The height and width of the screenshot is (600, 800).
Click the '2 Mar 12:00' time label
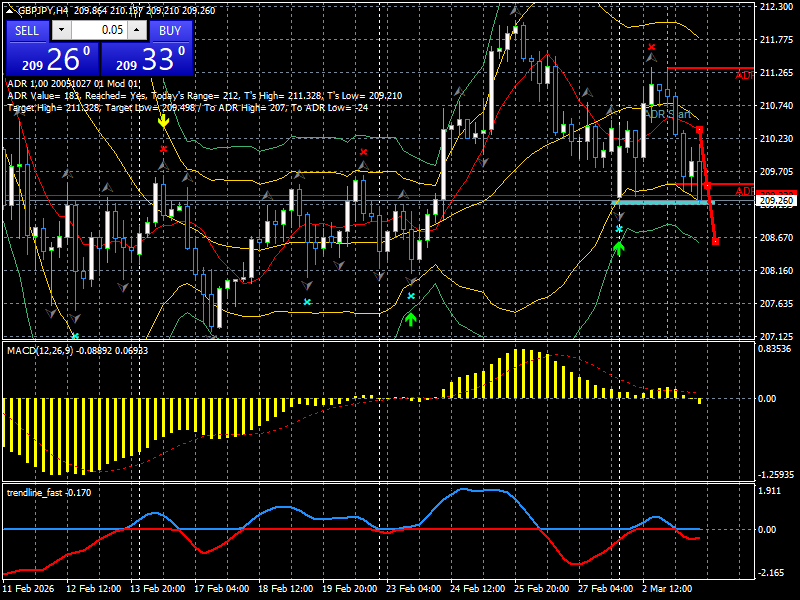[667, 588]
